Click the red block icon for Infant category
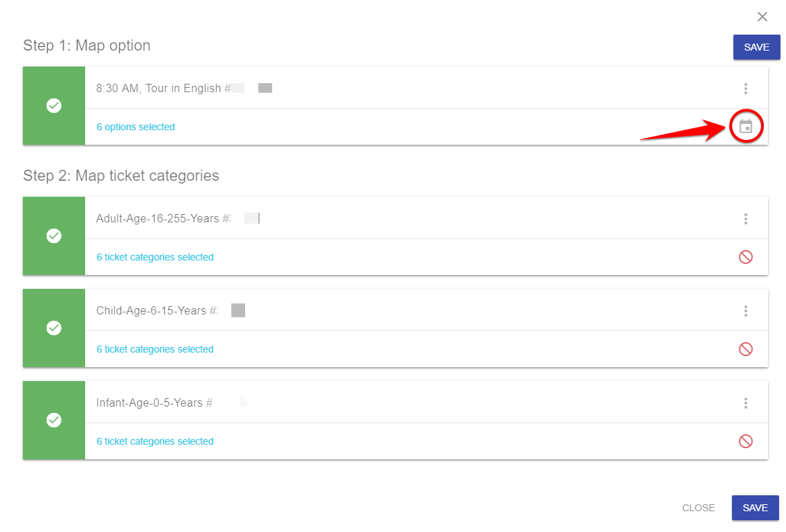 pos(746,441)
